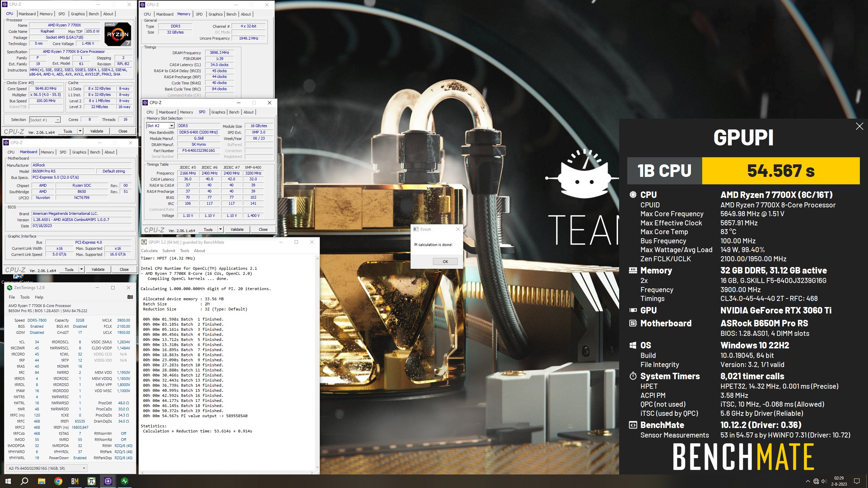The width and height of the screenshot is (868, 488).
Task: Click the Tools button in CPU-Z SPD window
Action: pos(208,229)
